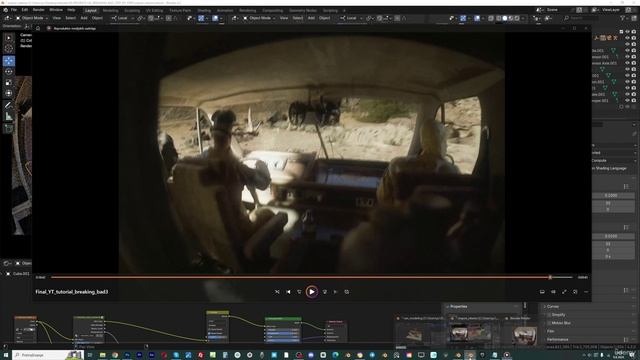Select rendered viewport shading mode
Image resolution: width=640 pixels, height=360 pixels.
517,18
